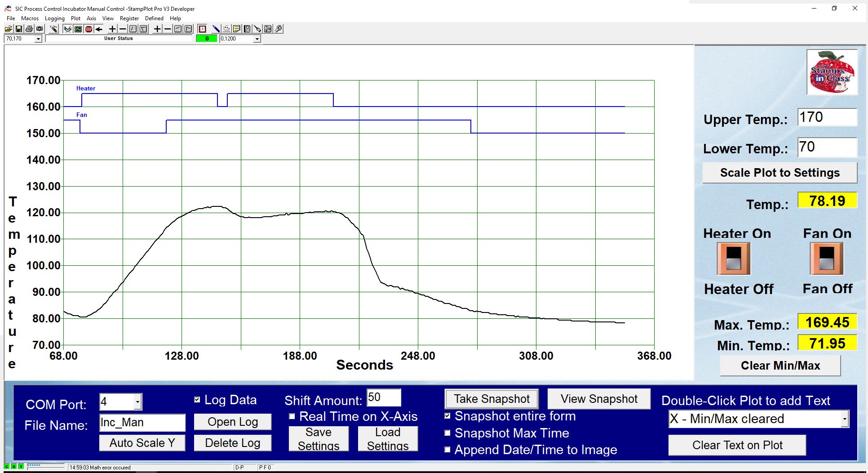The height and width of the screenshot is (473, 868).
Task: Uncheck the Log Data checkbox
Action: [x=197, y=400]
